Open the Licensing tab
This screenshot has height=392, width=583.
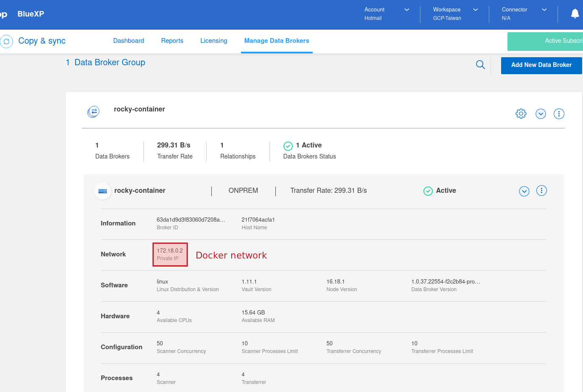[214, 41]
